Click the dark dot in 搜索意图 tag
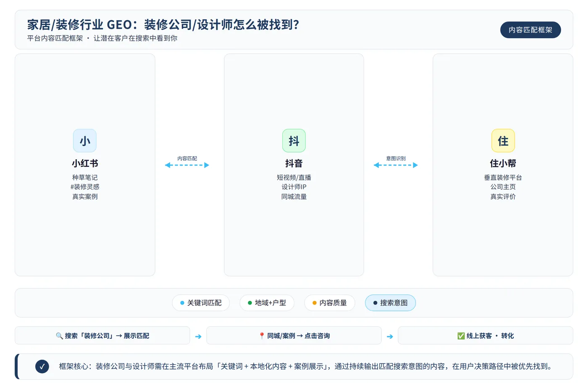This screenshot has width=588, height=392. click(375, 303)
